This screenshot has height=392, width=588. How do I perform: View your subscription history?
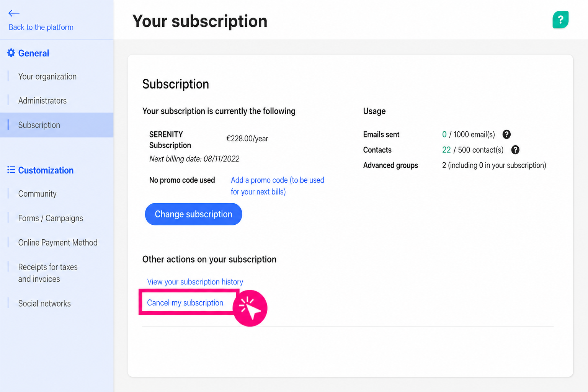coord(195,282)
